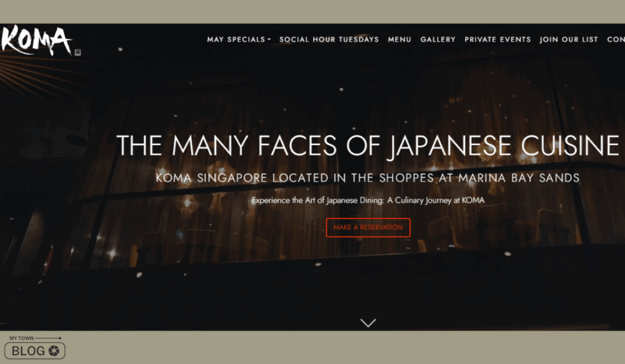Click The Many Faces of Japanese Cuisine headline
Image resolution: width=625 pixels, height=364 pixels.
click(x=367, y=145)
